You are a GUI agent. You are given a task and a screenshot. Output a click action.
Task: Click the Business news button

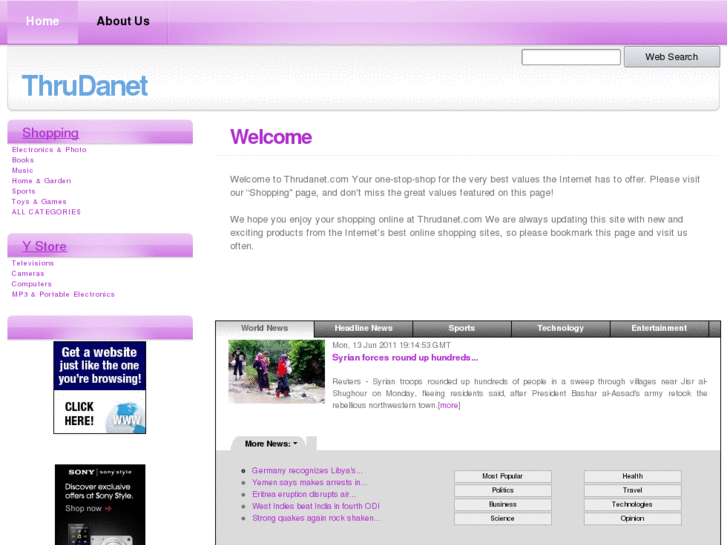503,505
